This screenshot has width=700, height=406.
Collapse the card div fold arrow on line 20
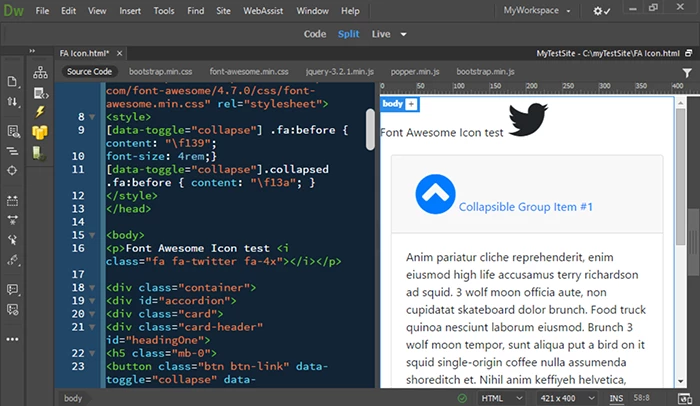(92, 314)
